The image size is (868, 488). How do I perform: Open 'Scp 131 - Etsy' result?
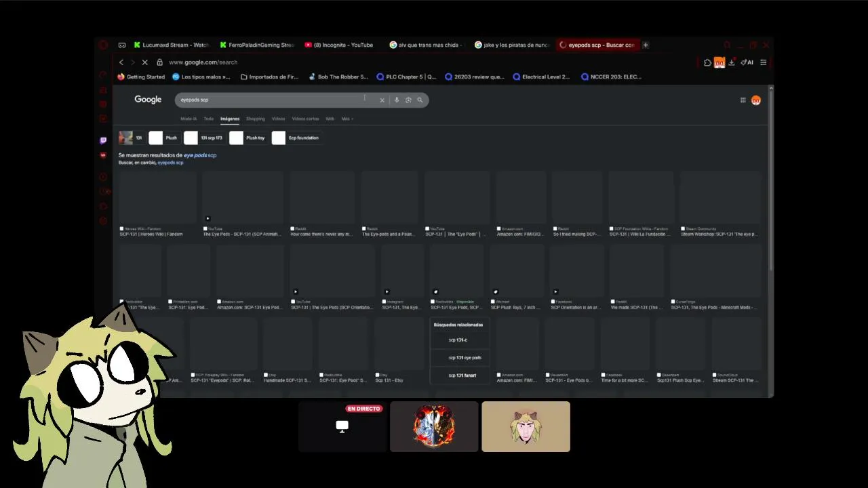pos(399,351)
